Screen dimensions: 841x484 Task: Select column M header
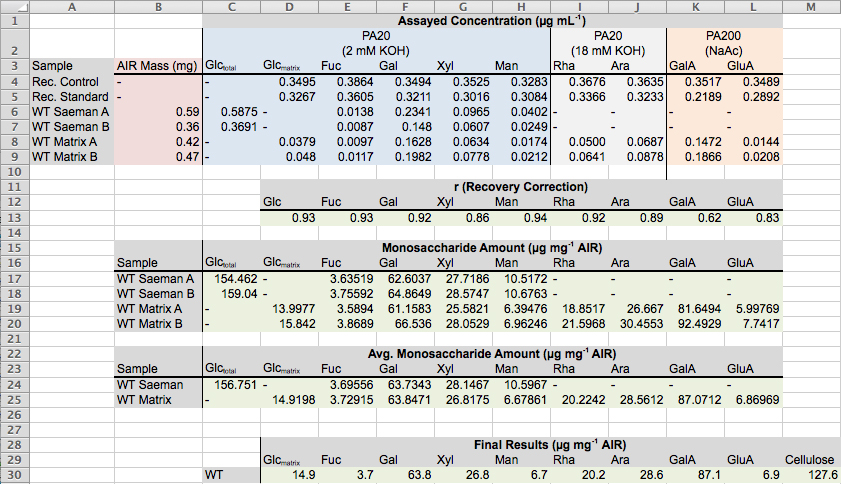click(812, 6)
